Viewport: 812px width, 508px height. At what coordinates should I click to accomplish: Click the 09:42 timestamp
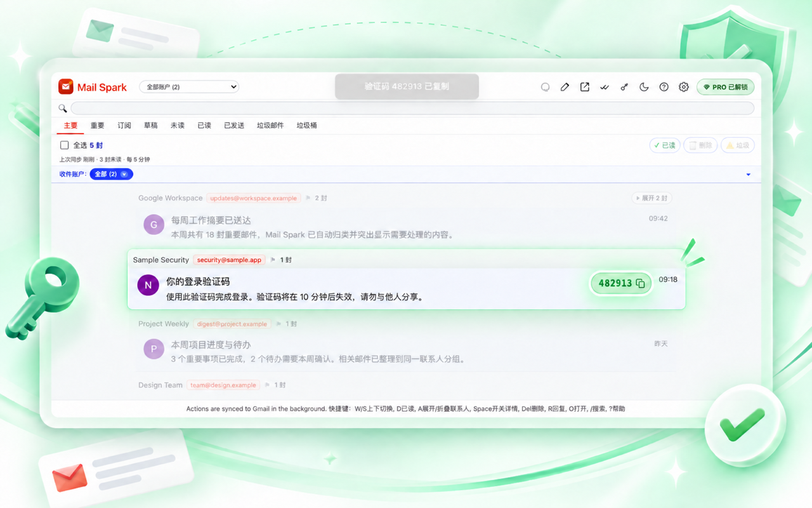tap(658, 218)
